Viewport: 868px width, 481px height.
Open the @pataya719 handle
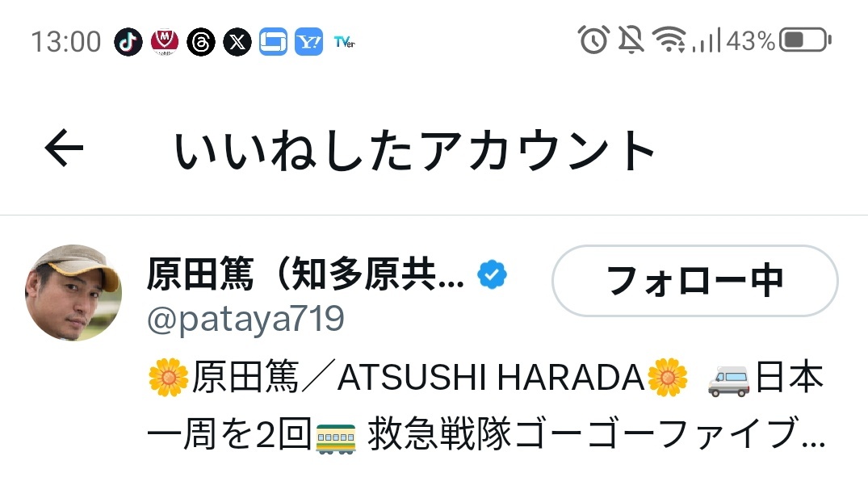[x=245, y=320]
